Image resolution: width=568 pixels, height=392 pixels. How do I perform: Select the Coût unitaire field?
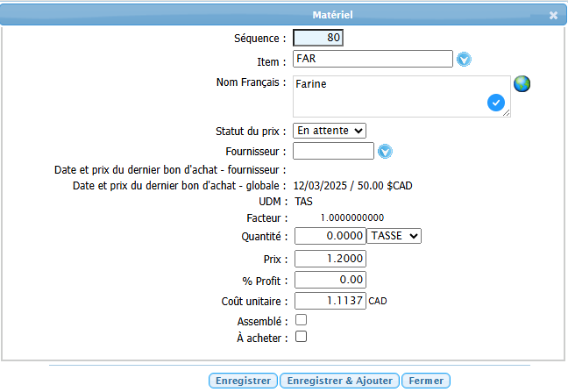pyautogui.click(x=330, y=301)
